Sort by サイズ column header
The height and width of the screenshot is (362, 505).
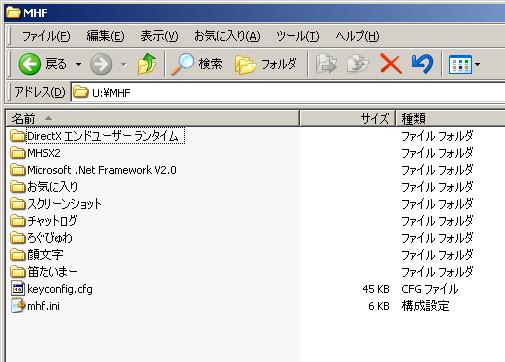click(x=348, y=118)
